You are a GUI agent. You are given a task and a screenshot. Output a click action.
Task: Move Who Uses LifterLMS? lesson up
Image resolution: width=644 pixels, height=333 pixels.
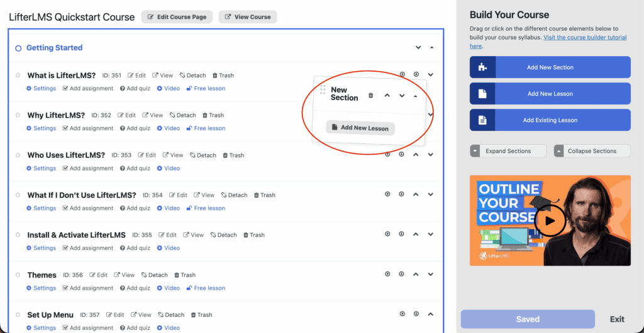[x=416, y=155]
